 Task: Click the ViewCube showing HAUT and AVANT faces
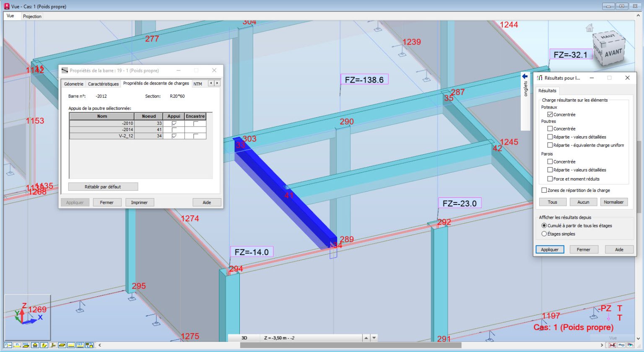pyautogui.click(x=609, y=46)
